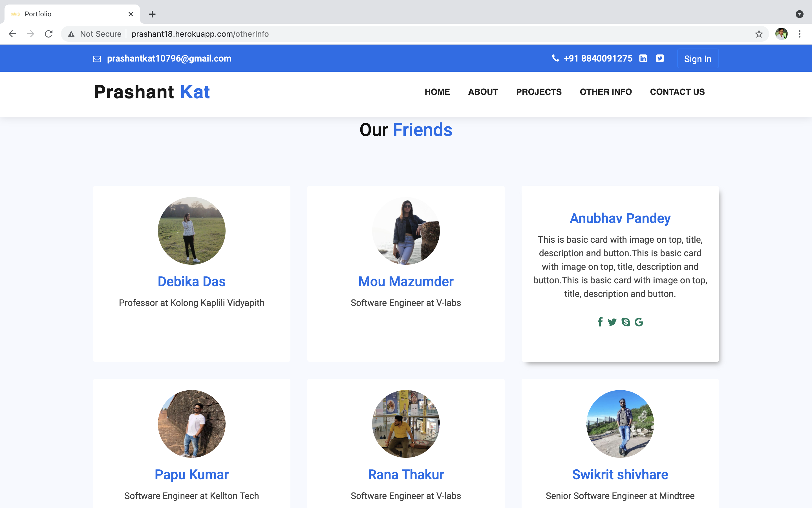812x508 pixels.
Task: Click "Senior Software Engineer at Mindtree" text
Action: (x=620, y=496)
